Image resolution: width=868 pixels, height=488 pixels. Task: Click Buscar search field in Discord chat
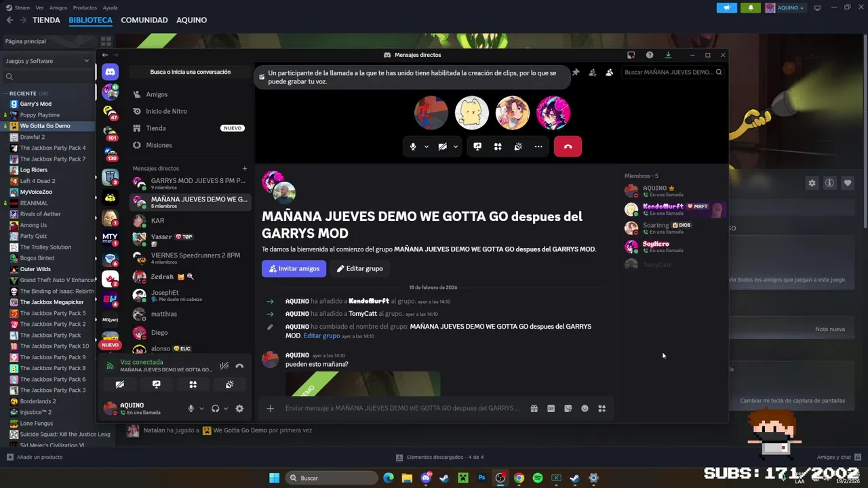(x=673, y=72)
